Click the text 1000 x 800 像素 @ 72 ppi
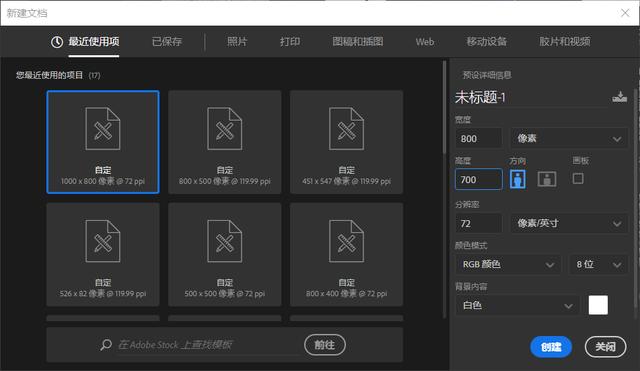This screenshot has width=640, height=371. (103, 181)
